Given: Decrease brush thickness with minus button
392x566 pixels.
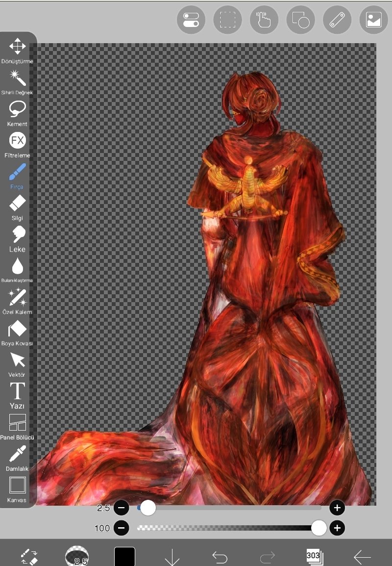Looking at the screenshot, I should pyautogui.click(x=122, y=508).
